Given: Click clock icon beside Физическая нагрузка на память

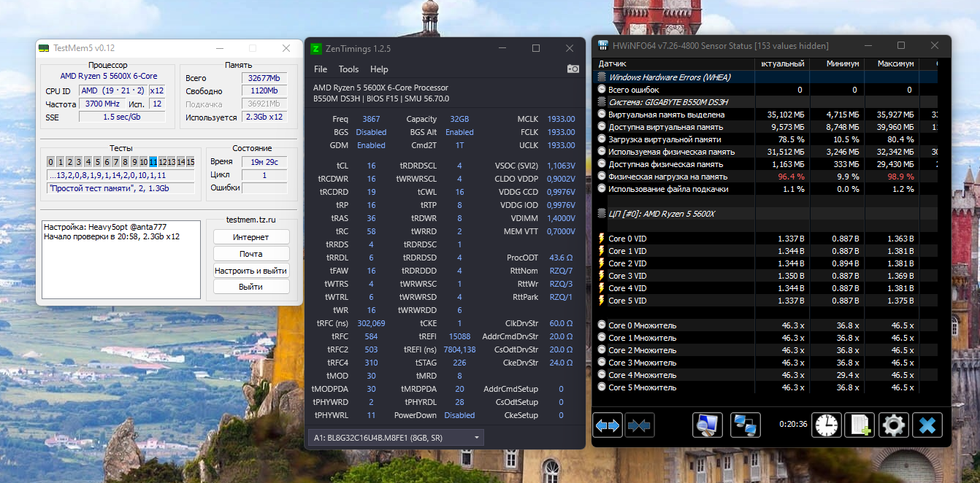Looking at the screenshot, I should pyautogui.click(x=602, y=177).
